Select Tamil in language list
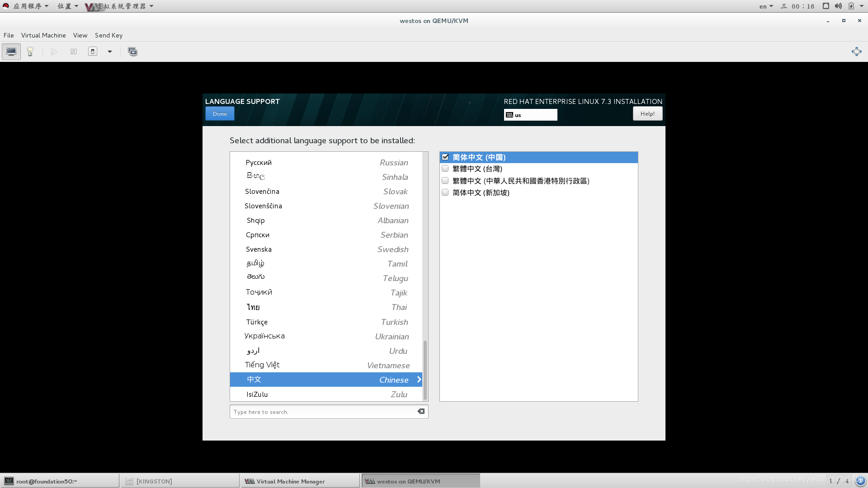Screen dimensions: 868x488 [x=326, y=264]
